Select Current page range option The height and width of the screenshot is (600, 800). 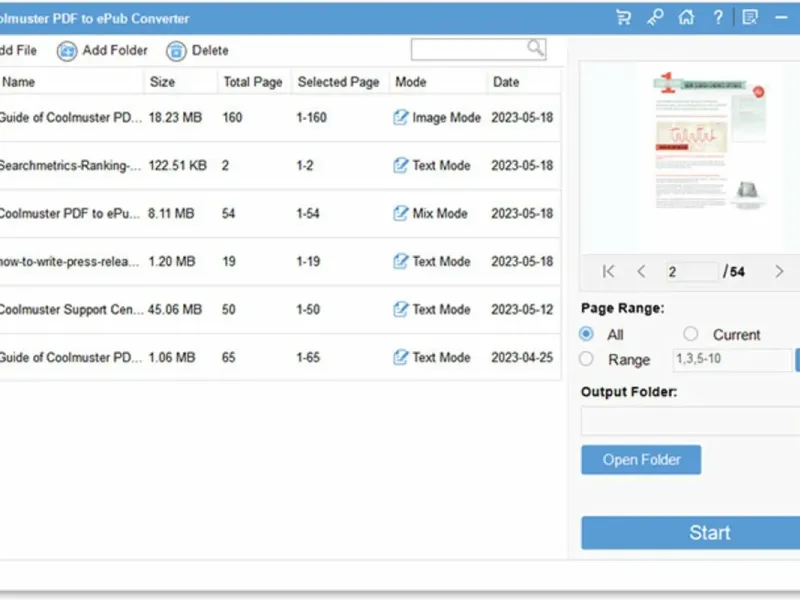coord(690,334)
